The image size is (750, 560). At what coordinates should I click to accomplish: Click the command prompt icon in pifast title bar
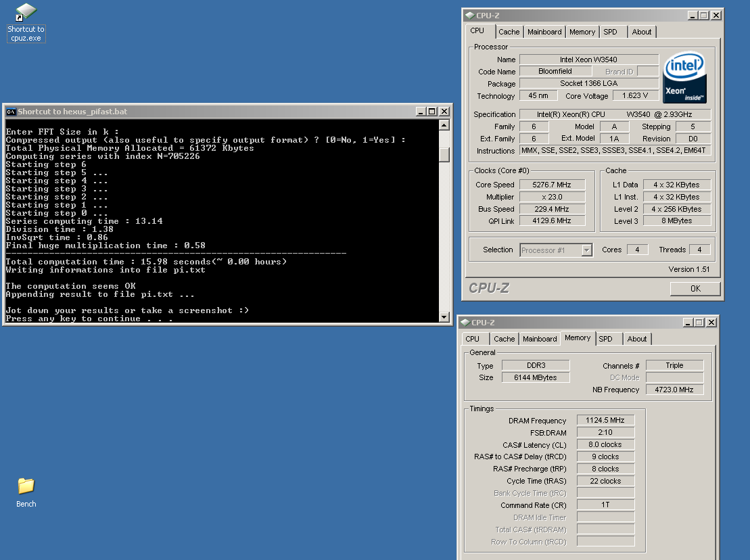pos(11,112)
